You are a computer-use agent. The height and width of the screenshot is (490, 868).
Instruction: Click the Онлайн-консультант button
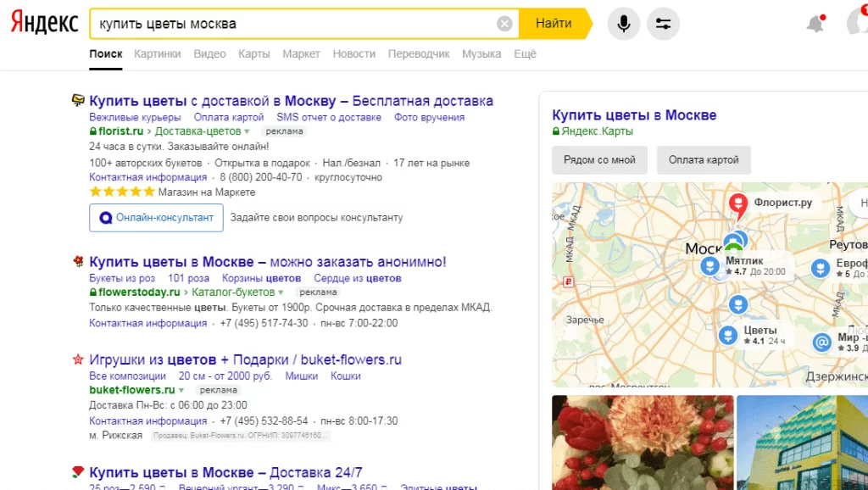(x=156, y=218)
